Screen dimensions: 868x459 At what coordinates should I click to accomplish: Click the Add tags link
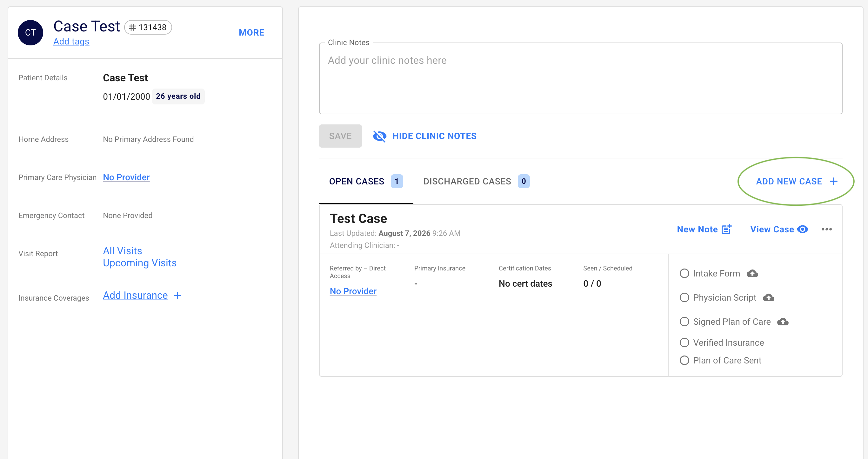point(71,42)
